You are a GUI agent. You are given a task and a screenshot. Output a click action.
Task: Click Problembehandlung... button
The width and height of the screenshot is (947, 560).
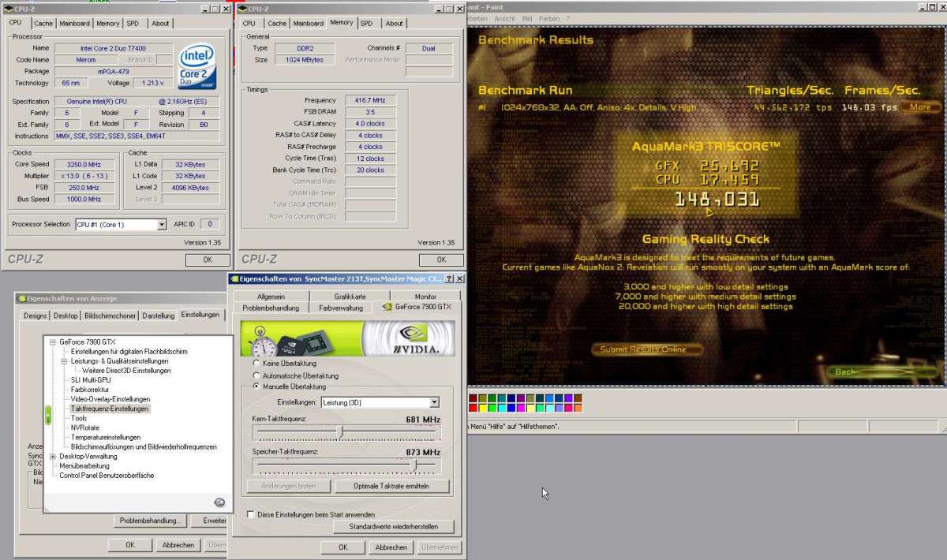[150, 521]
